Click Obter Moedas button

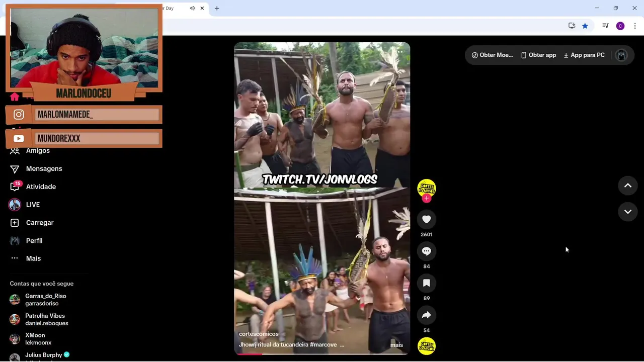(x=492, y=55)
